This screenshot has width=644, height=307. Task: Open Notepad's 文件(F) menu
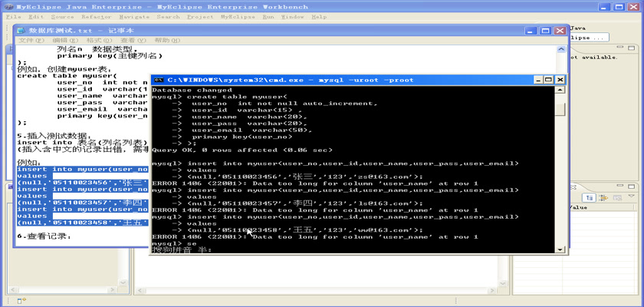tap(31, 40)
